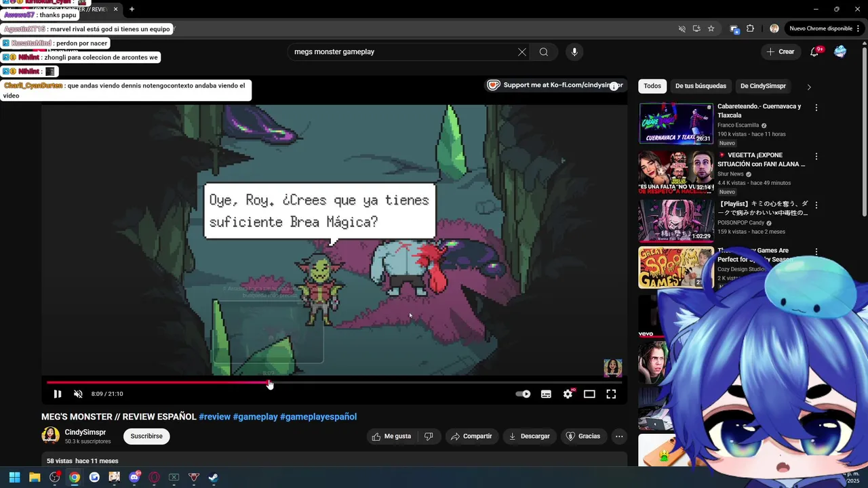Unmute the video with the speaker icon
This screenshot has width=868, height=488.
click(x=78, y=394)
